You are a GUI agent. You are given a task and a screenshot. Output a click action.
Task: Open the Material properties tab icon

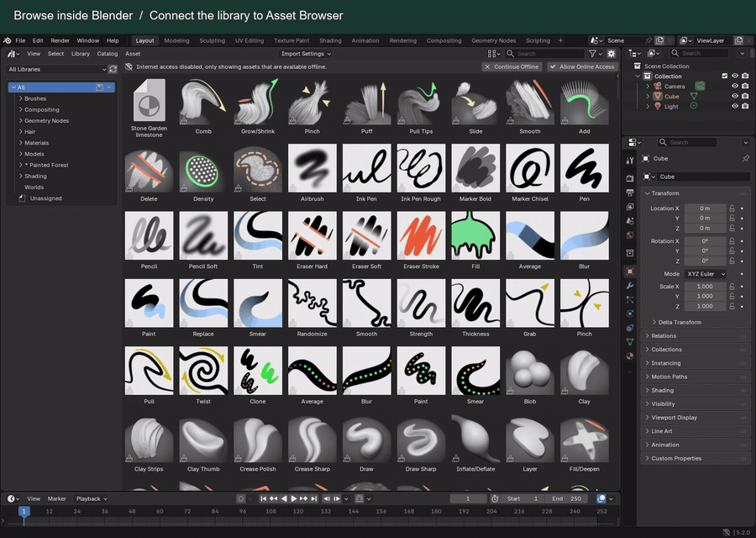(x=630, y=356)
